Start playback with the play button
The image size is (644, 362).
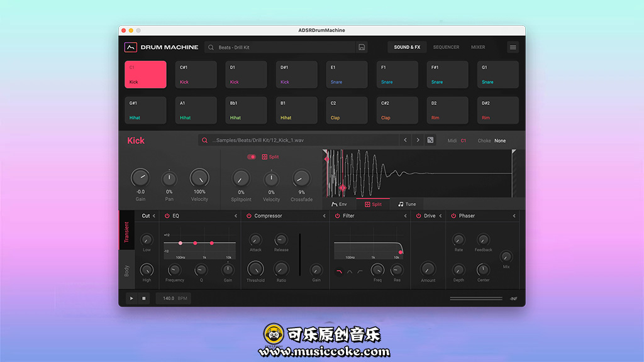point(131,299)
